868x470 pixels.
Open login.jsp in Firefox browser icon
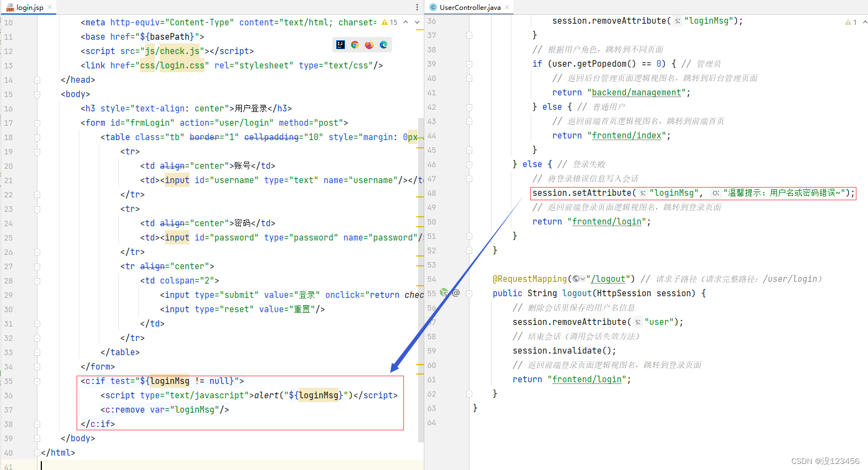click(x=369, y=45)
